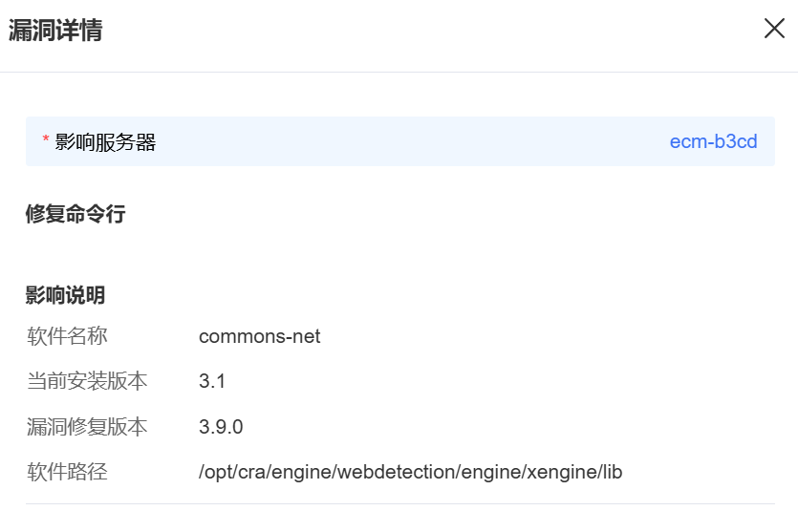Click the /opt/cra/engine software path text
The width and height of the screenshot is (798, 532).
coord(410,472)
